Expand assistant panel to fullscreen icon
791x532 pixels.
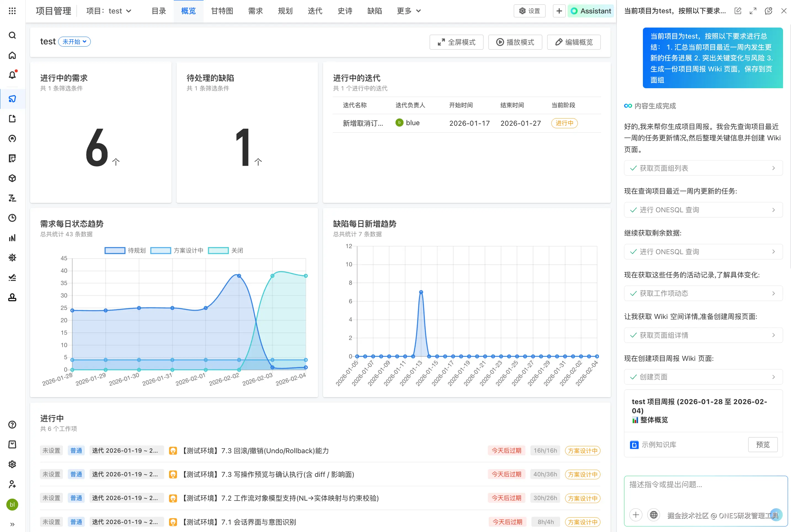(753, 11)
